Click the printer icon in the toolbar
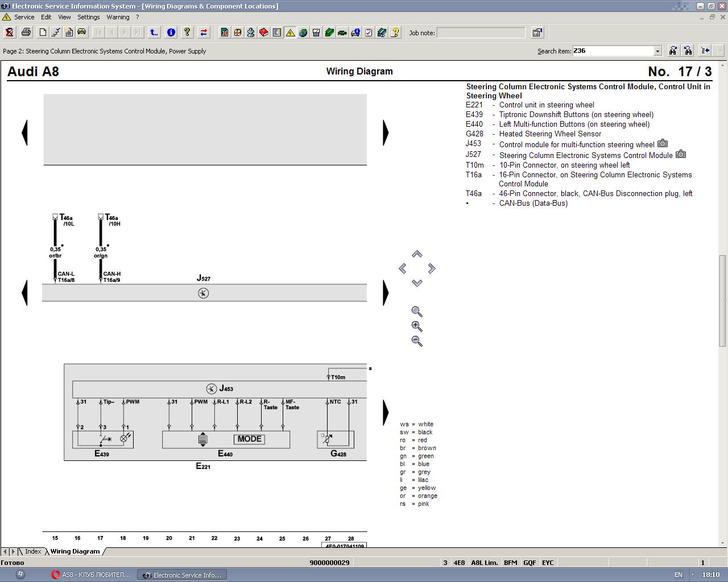The height and width of the screenshot is (582, 728). pos(26,32)
